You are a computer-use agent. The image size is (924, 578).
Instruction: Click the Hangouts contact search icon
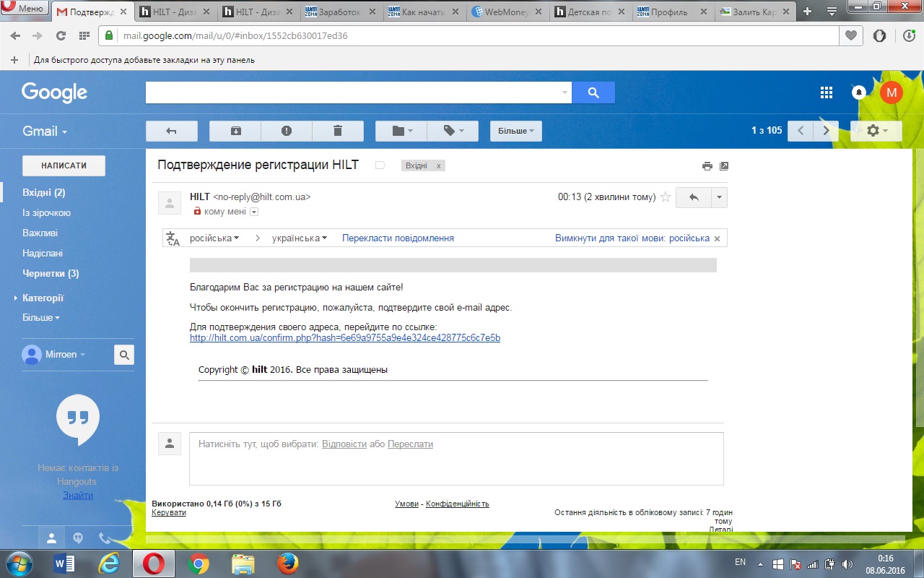point(124,355)
